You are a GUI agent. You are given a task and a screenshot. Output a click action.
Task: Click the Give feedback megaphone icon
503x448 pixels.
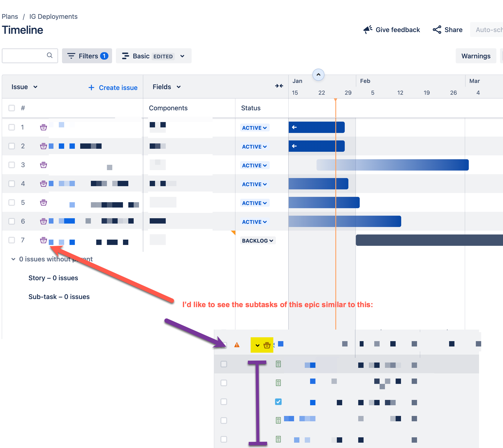point(368,29)
